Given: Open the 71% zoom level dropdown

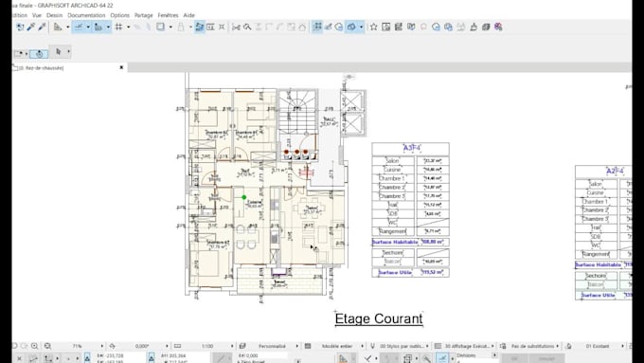Looking at the screenshot, I should pyautogui.click(x=102, y=346).
